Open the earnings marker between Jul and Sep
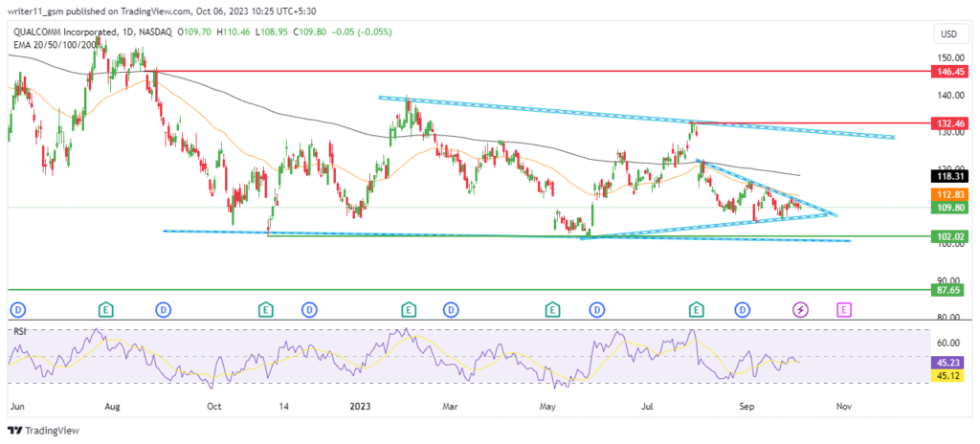 [696, 309]
